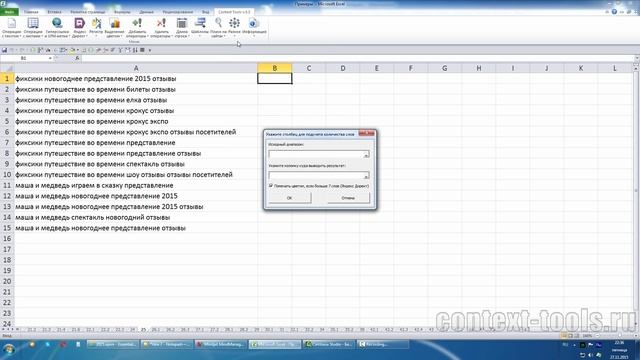
Task: Open the color highlighting ribbon tool
Action: pyautogui.click(x=114, y=28)
